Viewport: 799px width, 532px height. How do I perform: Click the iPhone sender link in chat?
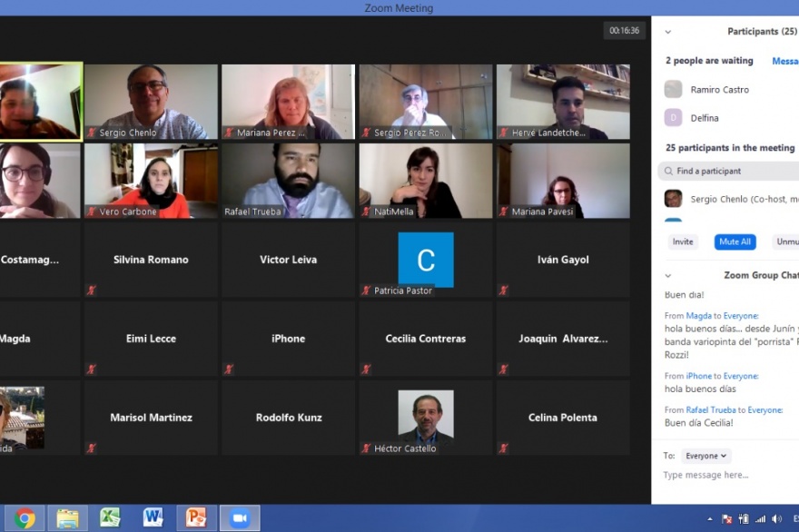(698, 376)
